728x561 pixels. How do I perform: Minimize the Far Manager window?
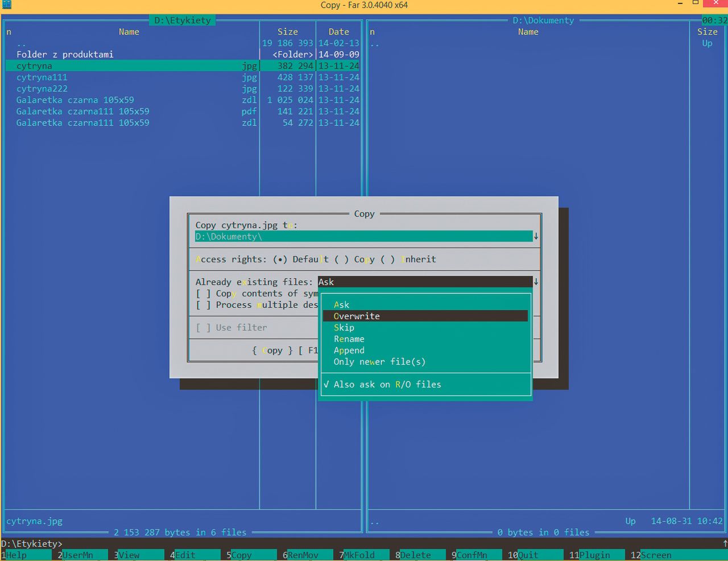pos(680,3)
